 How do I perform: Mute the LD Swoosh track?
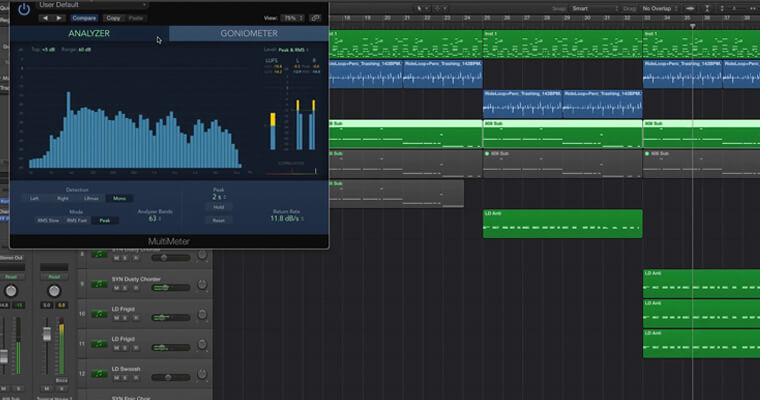click(116, 380)
